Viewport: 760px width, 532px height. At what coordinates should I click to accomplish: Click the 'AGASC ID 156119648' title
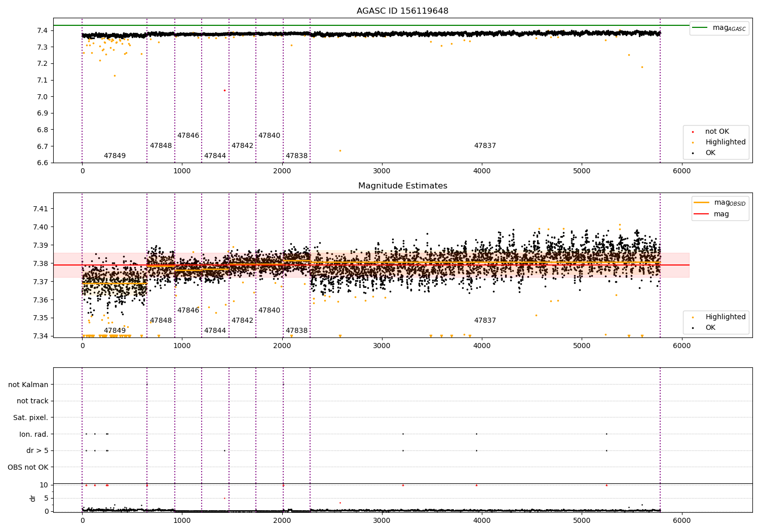402,11
